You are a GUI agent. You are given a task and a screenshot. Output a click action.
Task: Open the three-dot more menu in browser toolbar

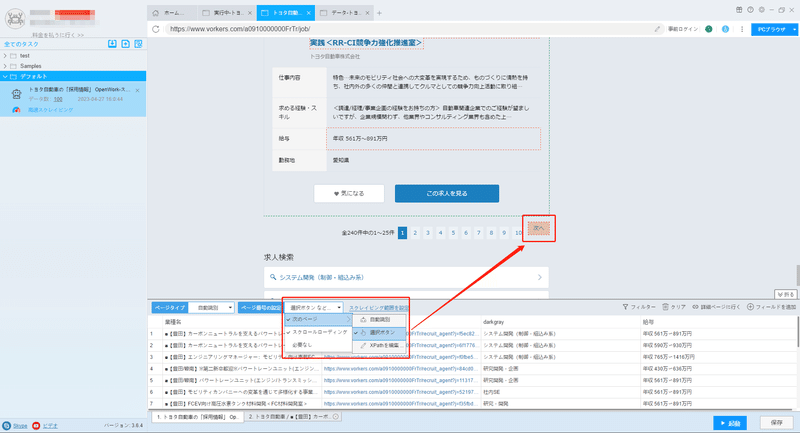pyautogui.click(x=742, y=29)
